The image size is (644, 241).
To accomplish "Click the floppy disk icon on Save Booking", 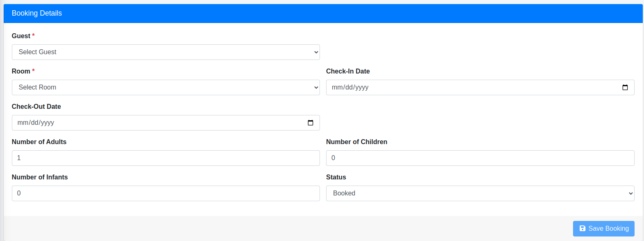I will [582, 228].
